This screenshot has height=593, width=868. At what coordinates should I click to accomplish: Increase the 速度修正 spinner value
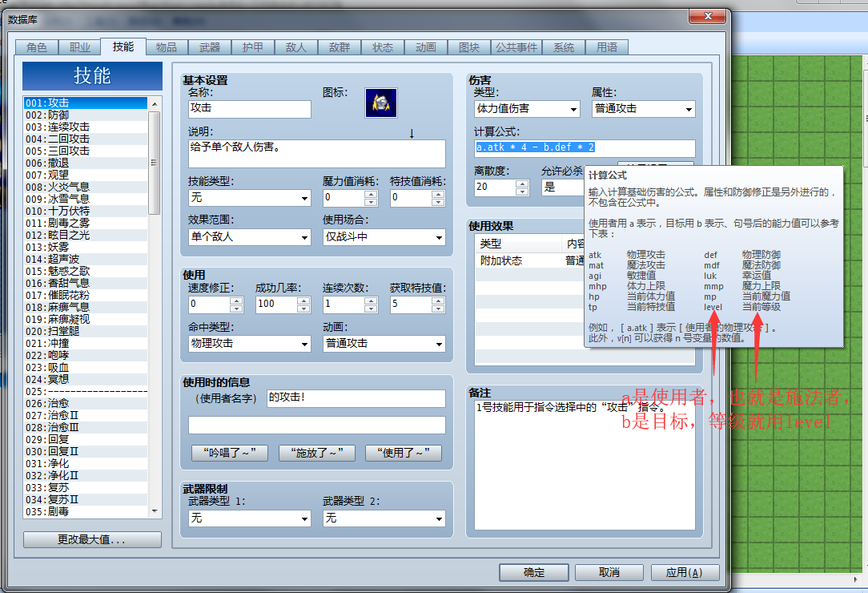pyautogui.click(x=236, y=301)
